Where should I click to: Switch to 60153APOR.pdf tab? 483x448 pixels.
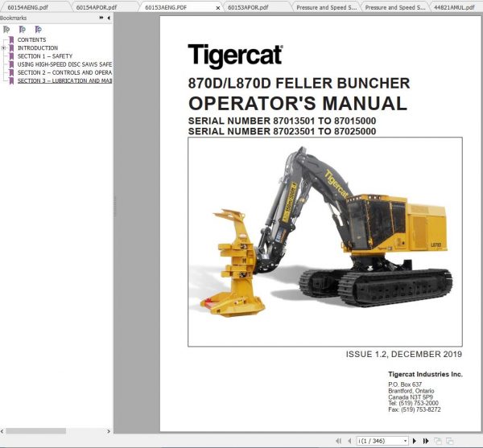(x=248, y=7)
